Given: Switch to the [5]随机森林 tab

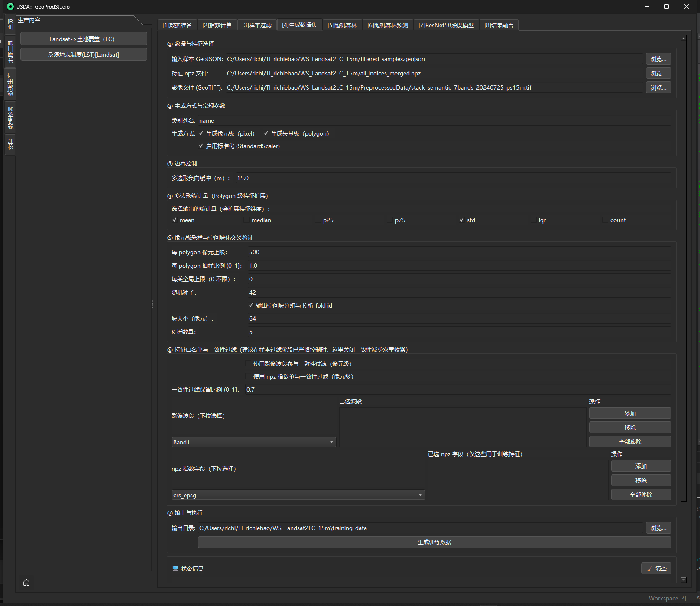Looking at the screenshot, I should pyautogui.click(x=342, y=25).
